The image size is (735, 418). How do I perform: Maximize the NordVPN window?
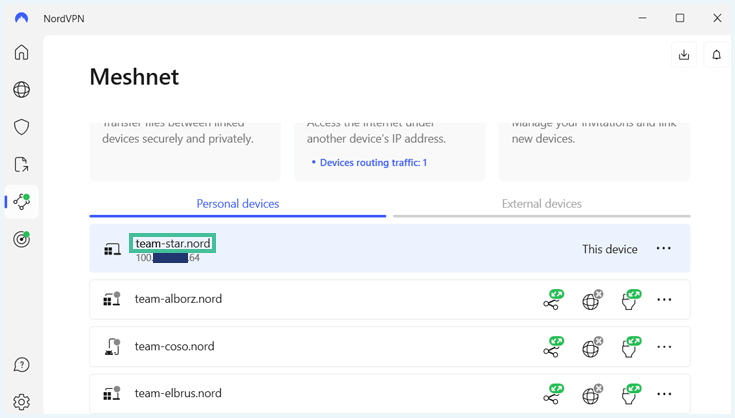pos(680,18)
